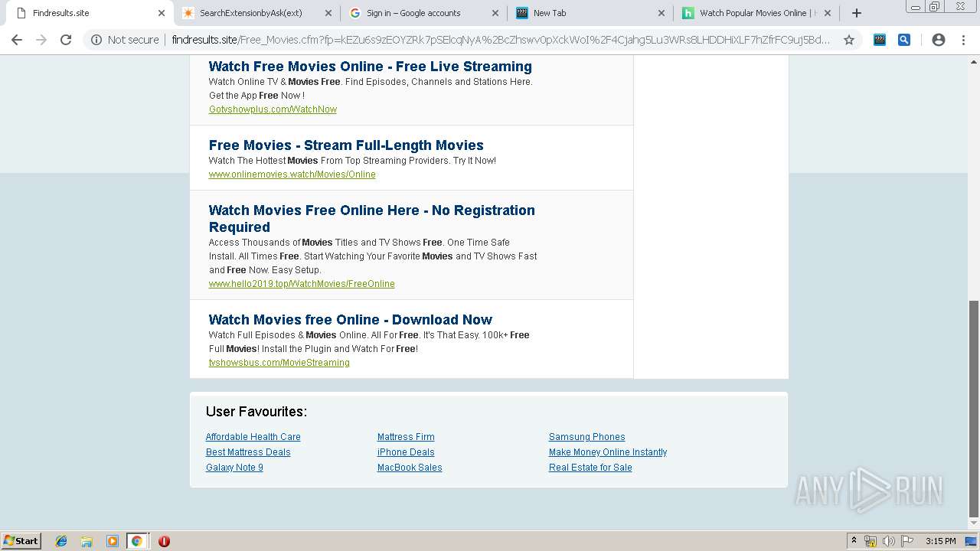Open Free Movies - Stream Full-Length Movies heading

pyautogui.click(x=346, y=145)
